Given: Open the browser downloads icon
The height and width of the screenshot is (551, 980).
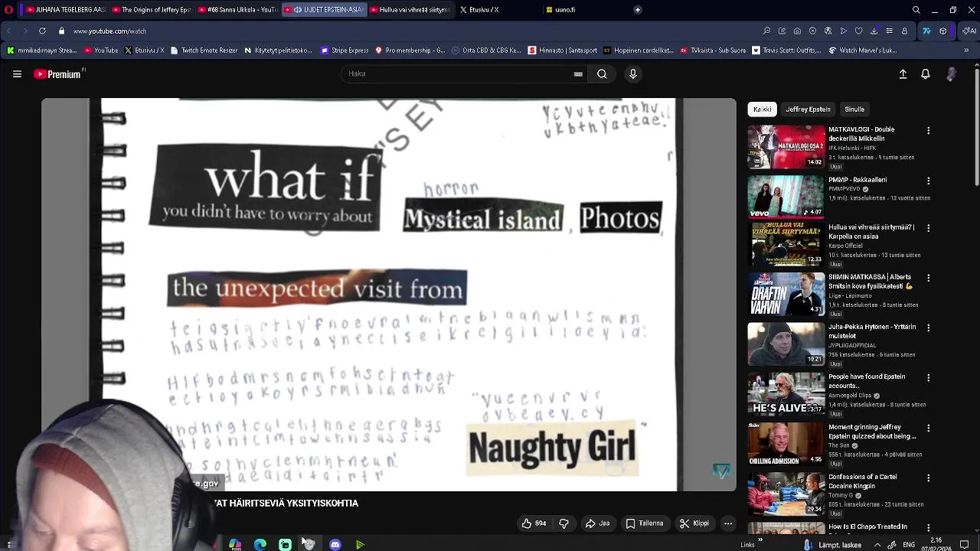Looking at the screenshot, I should click(x=874, y=31).
